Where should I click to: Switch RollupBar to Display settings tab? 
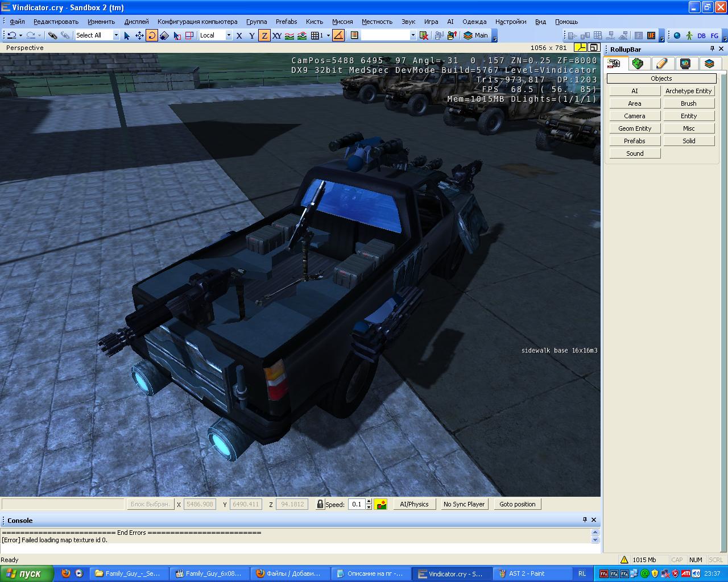(x=685, y=63)
